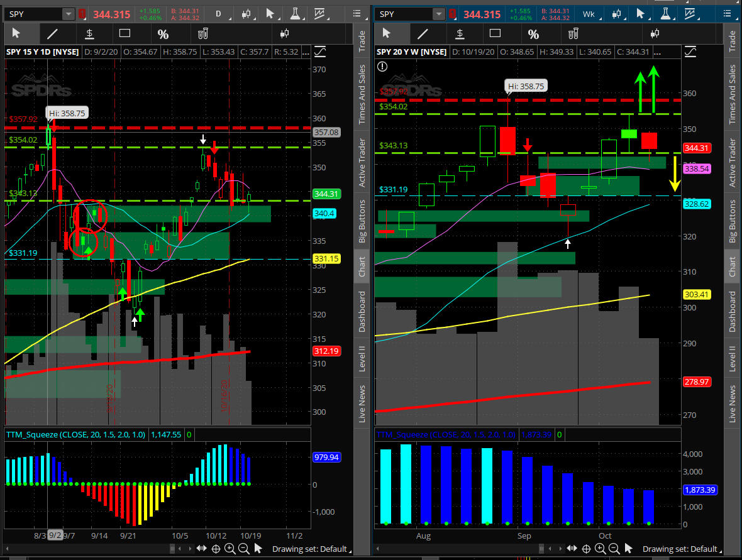Toggle the scale curve icon in left chart
Screen dimensions: 742x560
pyautogui.click(x=320, y=52)
